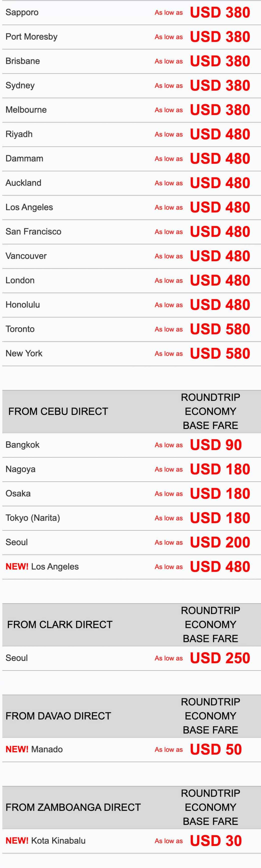Image resolution: width=261 pixels, height=868 pixels.
Task: Open the Brisbane destination fare
Action: click(23, 61)
